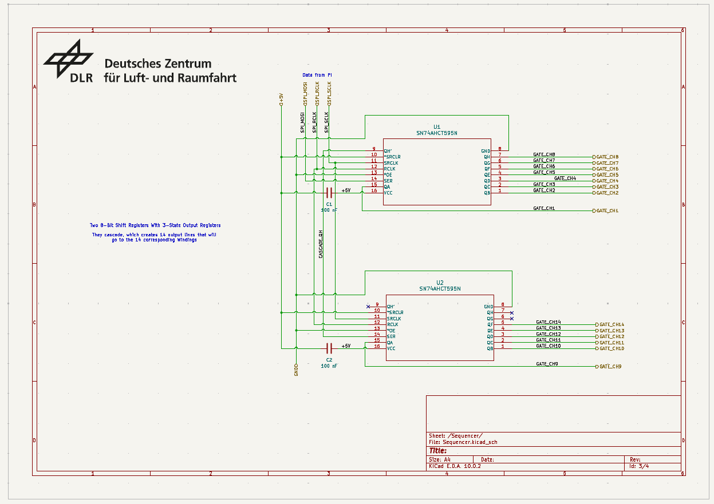This screenshot has height=504, width=714.
Task: Select GATE_CH1 hierarchical pin with circle
Action: pos(605,211)
